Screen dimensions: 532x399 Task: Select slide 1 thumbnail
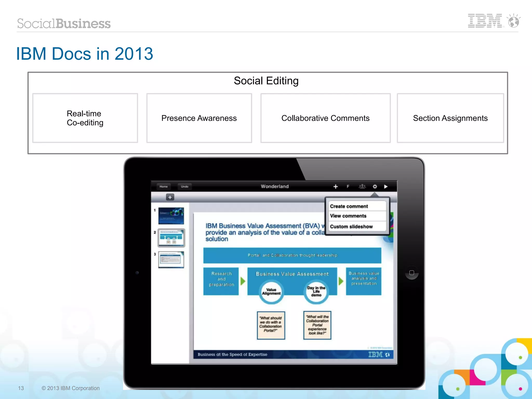click(x=171, y=215)
